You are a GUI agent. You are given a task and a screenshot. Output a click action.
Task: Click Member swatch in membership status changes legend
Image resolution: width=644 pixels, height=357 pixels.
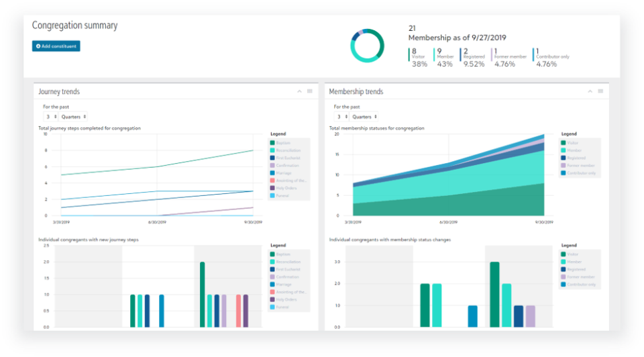click(x=563, y=262)
